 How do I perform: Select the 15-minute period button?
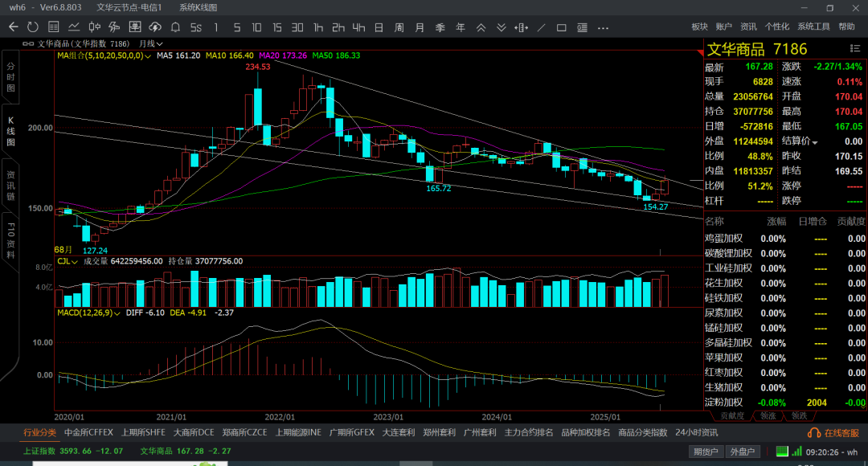tap(277, 27)
